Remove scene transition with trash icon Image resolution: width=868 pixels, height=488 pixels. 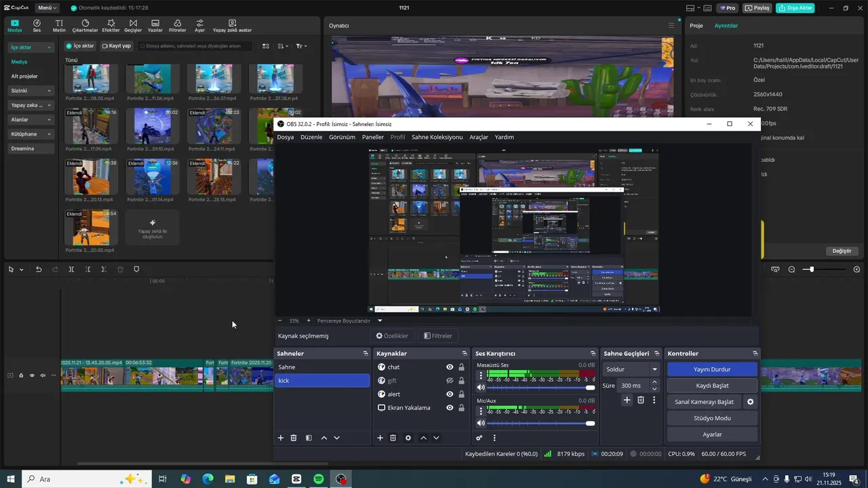click(641, 400)
